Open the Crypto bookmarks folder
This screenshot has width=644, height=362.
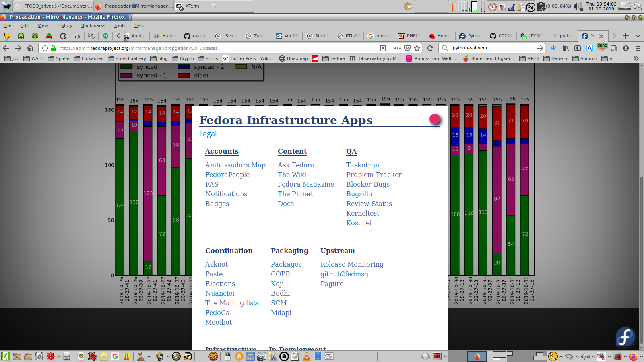[183, 58]
